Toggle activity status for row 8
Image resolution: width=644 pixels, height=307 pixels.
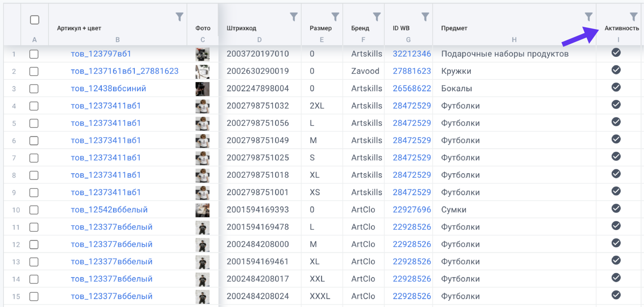pos(616,174)
